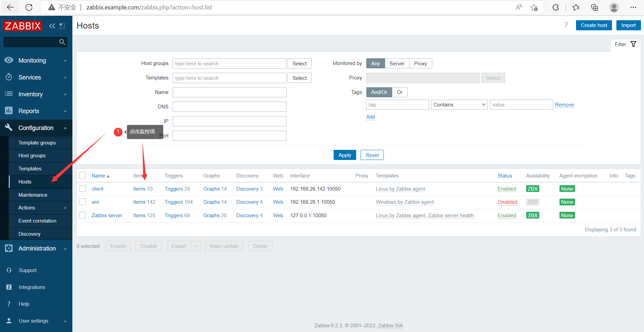Sort hosts by Name column header

pyautogui.click(x=100, y=176)
